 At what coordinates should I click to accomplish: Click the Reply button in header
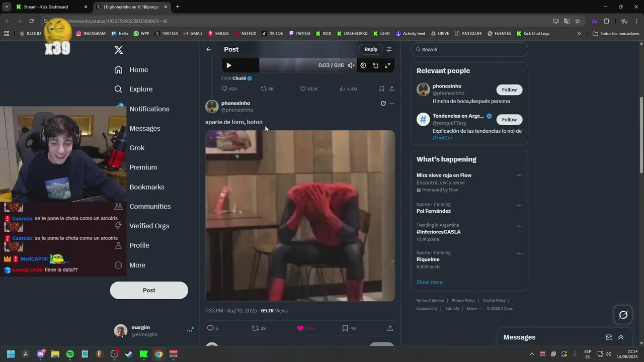(371, 49)
